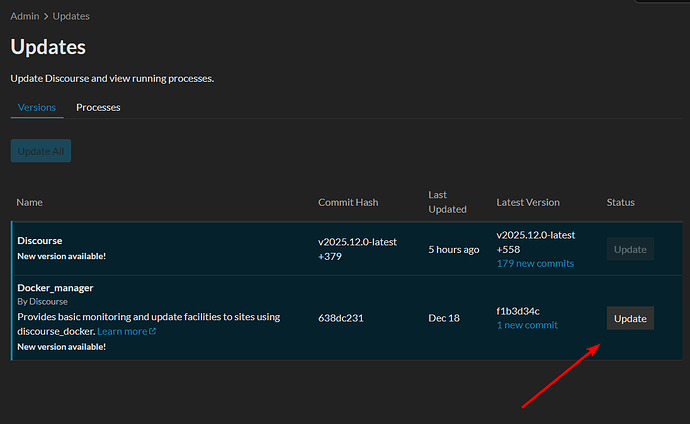Open the Updates breadcrumb item
The image size is (690, 424).
click(71, 16)
